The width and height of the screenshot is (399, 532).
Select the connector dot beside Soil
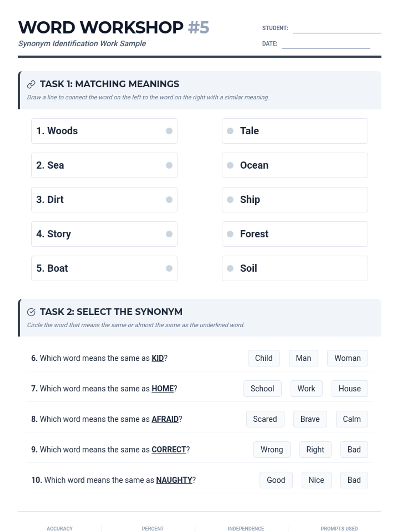230,268
